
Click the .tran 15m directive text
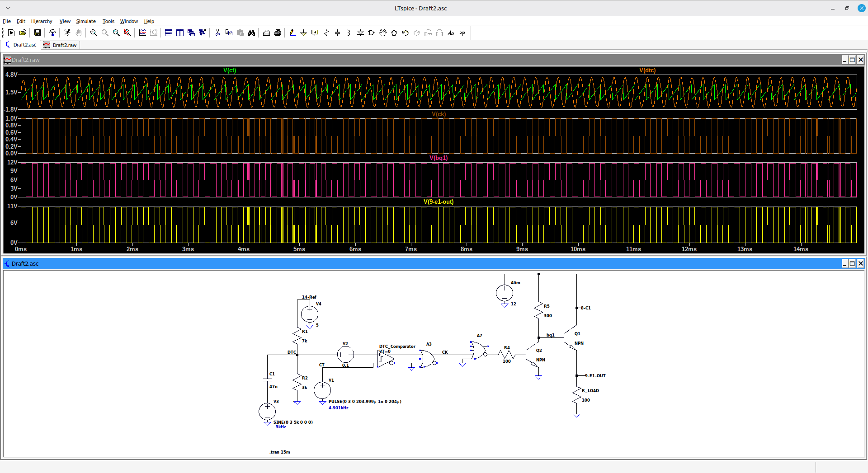(280, 452)
